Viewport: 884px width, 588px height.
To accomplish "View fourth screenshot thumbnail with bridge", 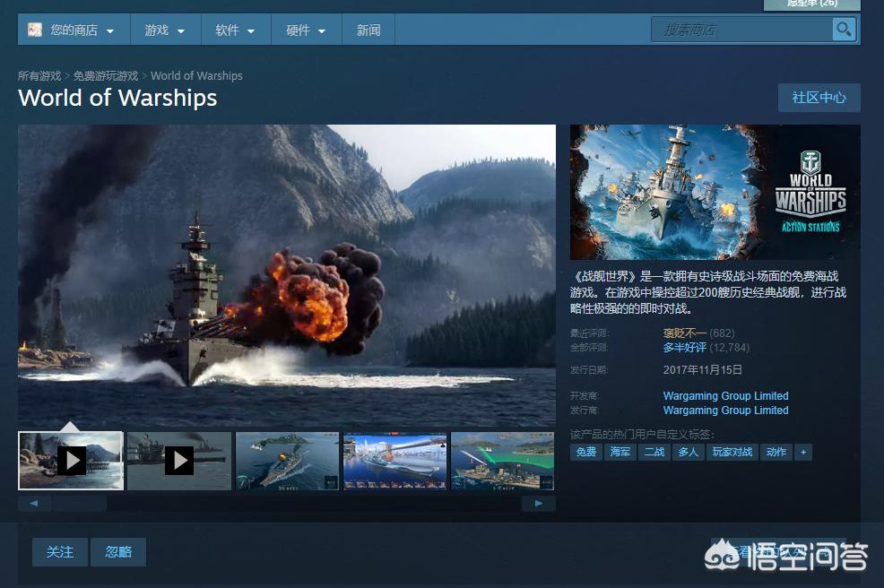I will [x=395, y=461].
